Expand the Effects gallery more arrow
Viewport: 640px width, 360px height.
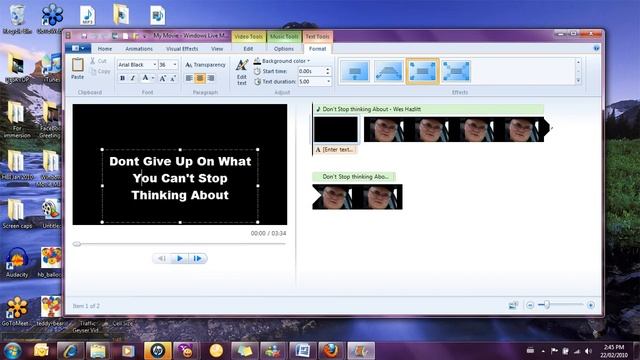tap(578, 81)
